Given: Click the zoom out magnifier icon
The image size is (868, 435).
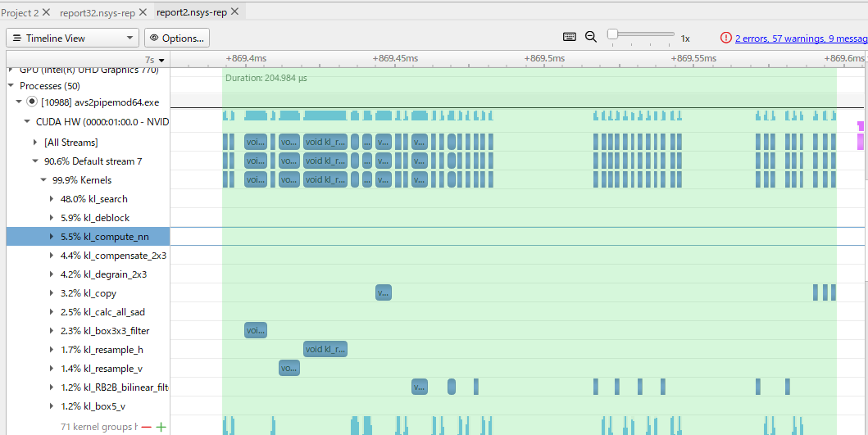Looking at the screenshot, I should (591, 37).
